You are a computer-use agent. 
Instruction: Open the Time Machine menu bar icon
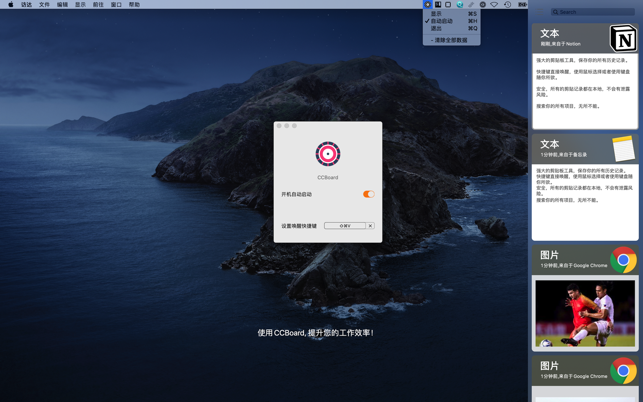(x=507, y=5)
